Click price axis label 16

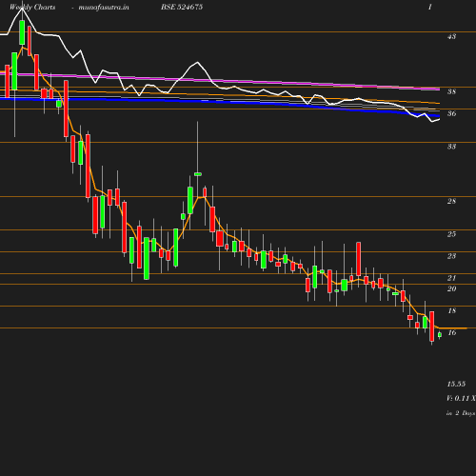coord(451,332)
